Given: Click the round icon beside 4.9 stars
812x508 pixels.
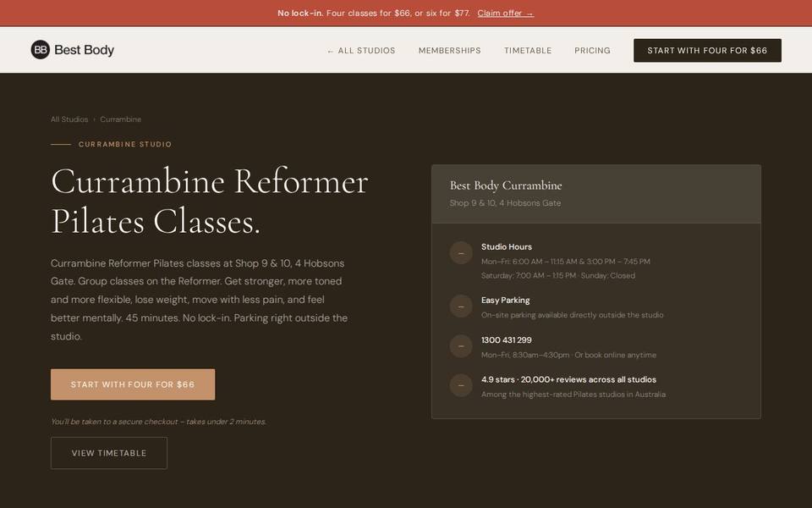Looking at the screenshot, I should [461, 386].
